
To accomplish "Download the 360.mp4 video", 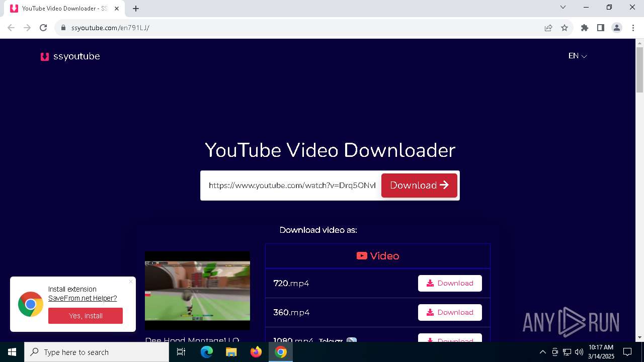I will point(450,312).
